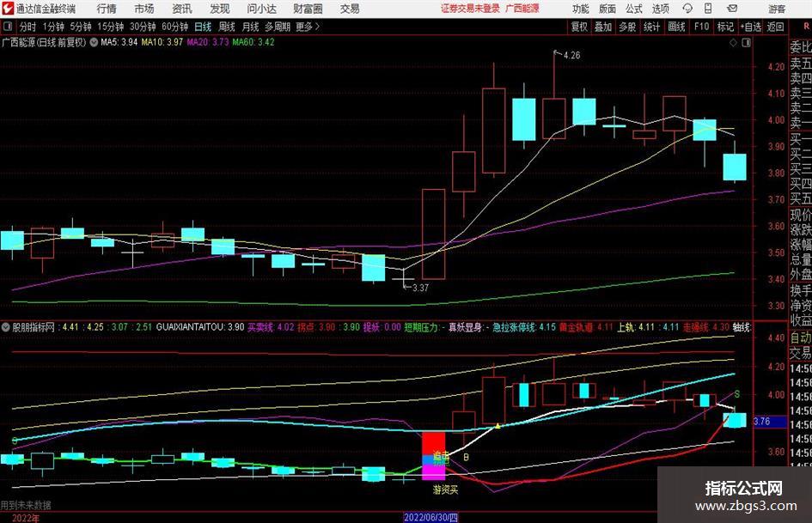Open 问小达 menu
The width and height of the screenshot is (812, 523).
point(261,9)
